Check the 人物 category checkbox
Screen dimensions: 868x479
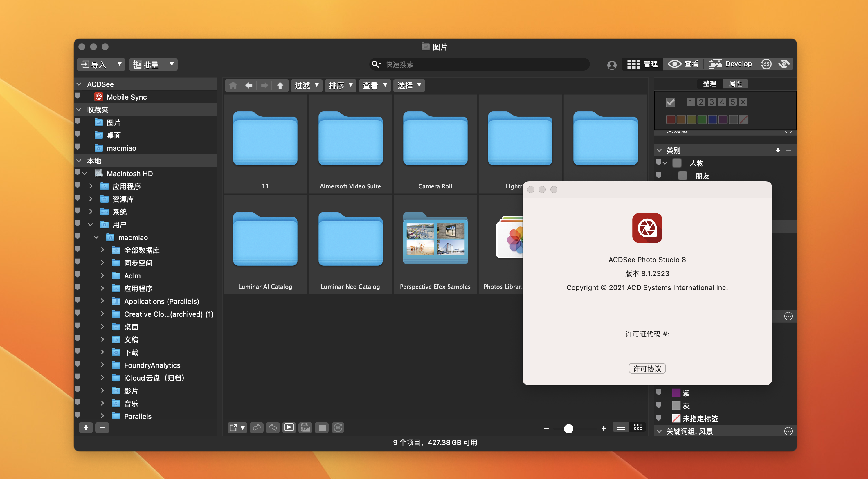coord(677,163)
